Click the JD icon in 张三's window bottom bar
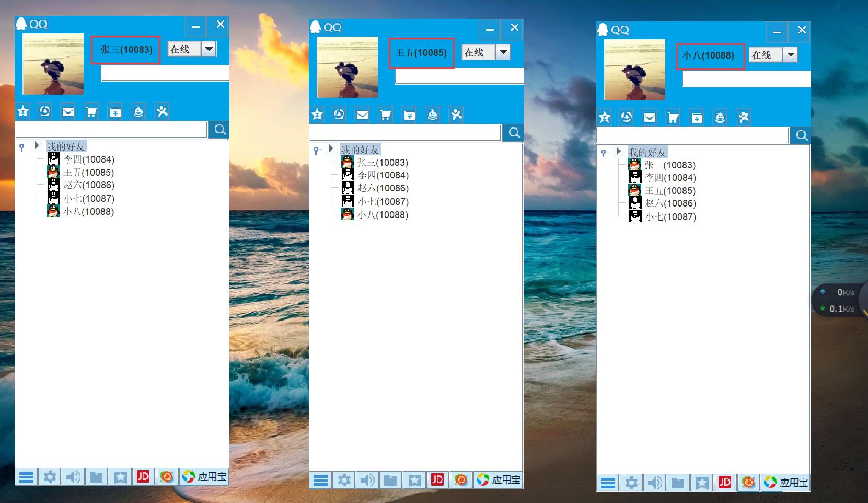 (x=143, y=477)
